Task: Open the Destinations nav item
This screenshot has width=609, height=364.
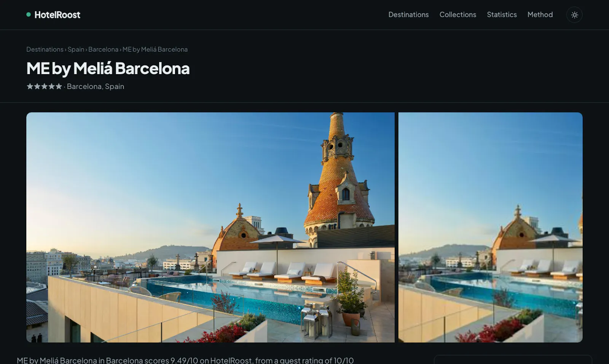Action: click(x=408, y=14)
